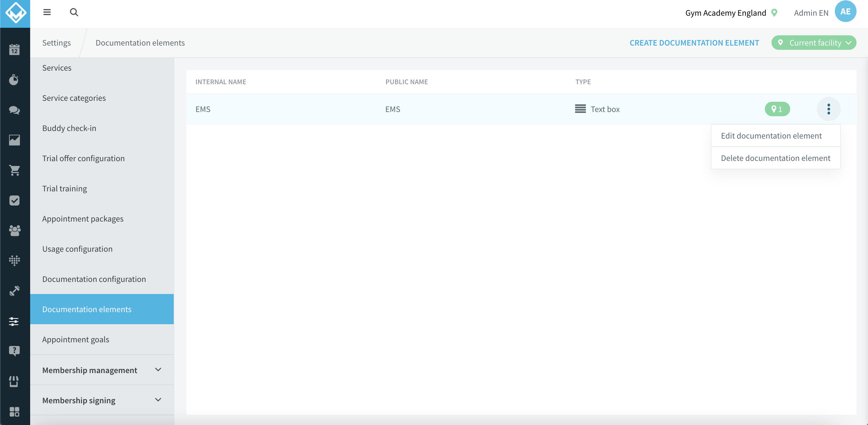Click the Gym Academy England facility name
Image resolution: width=868 pixels, height=425 pixels.
(725, 13)
